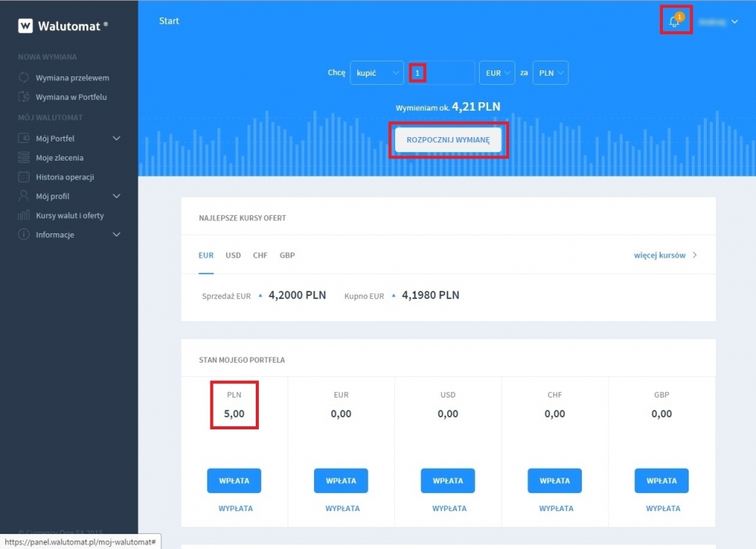Click the Moje zlecenia list icon
This screenshot has height=549, width=756.
[23, 158]
